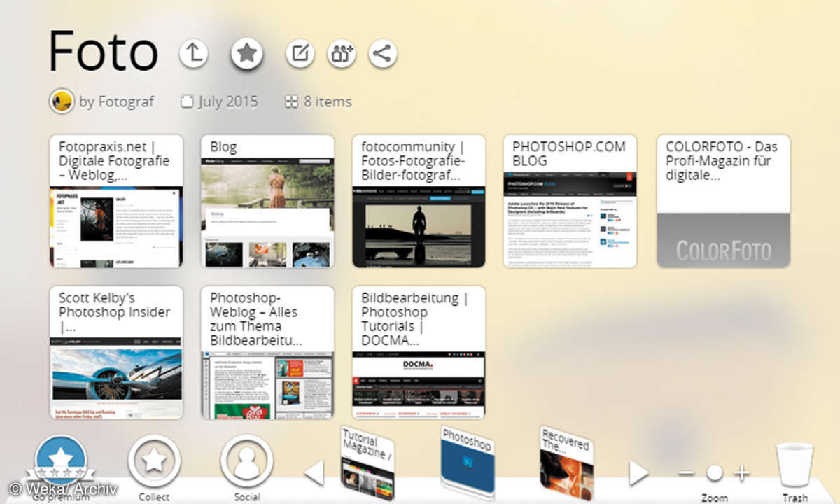Click the edit pencil icon beside Foto
The image size is (840, 504).
pyautogui.click(x=300, y=54)
